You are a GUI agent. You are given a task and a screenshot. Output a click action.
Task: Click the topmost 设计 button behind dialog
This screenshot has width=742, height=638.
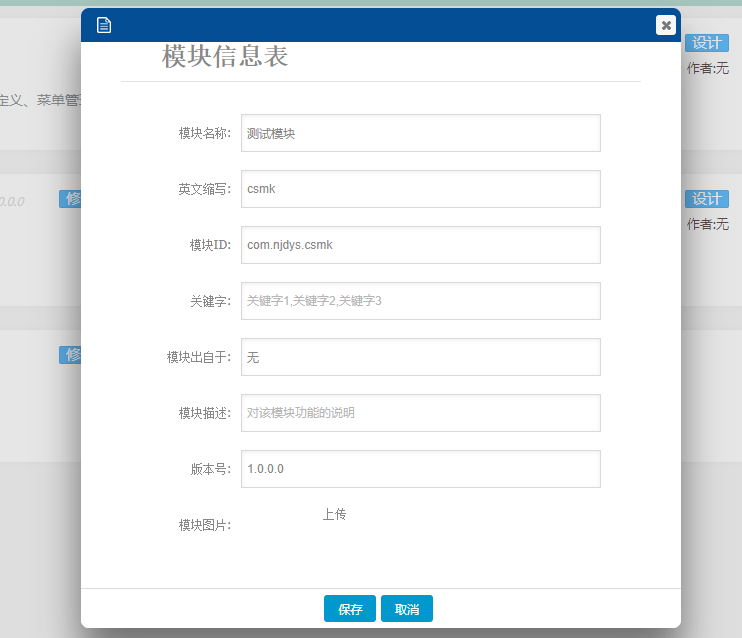(x=707, y=43)
